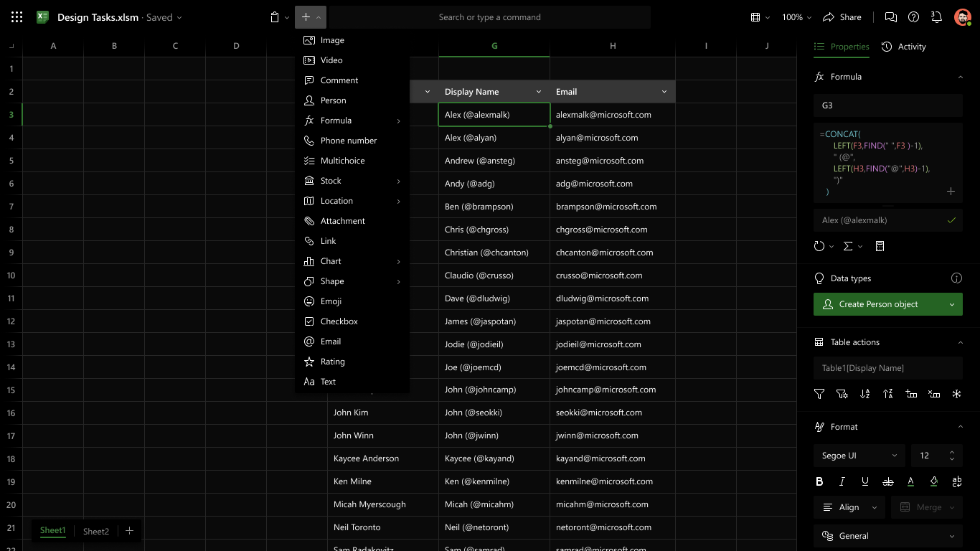
Task: Select Attachment in the insert menu
Action: pyautogui.click(x=352, y=221)
